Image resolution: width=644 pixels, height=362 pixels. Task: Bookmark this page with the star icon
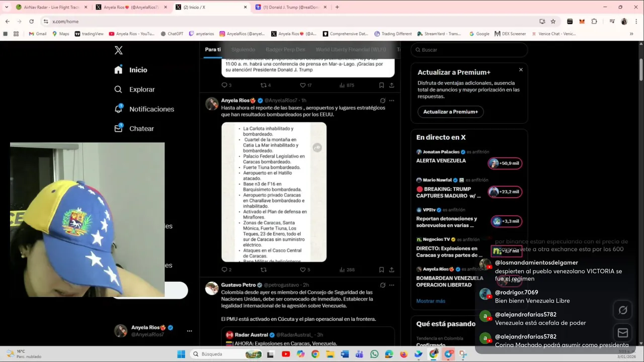point(553,22)
